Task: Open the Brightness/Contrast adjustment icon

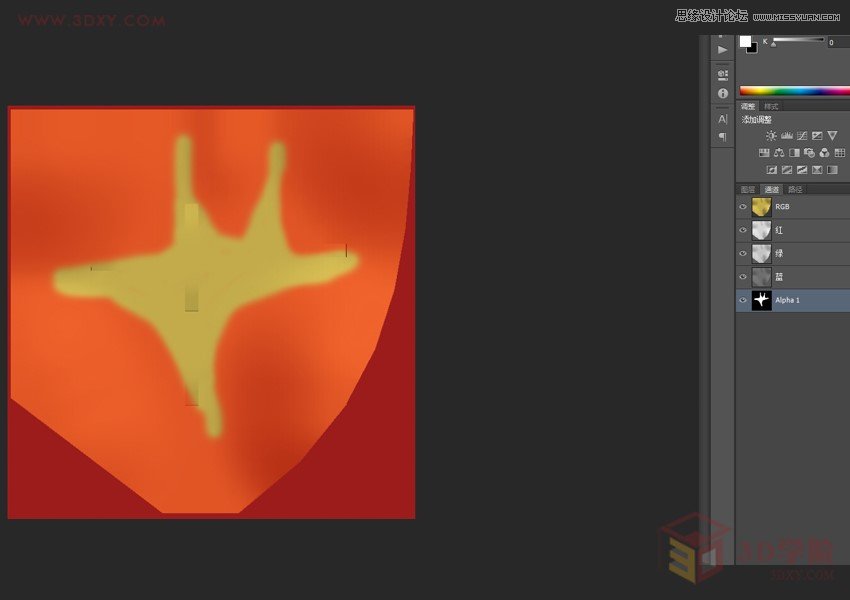Action: point(772,135)
